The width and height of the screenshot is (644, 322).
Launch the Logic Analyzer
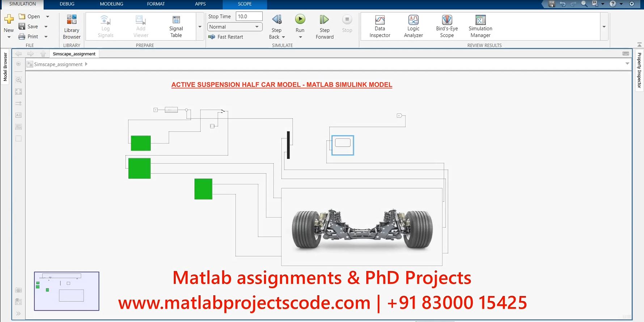click(413, 26)
